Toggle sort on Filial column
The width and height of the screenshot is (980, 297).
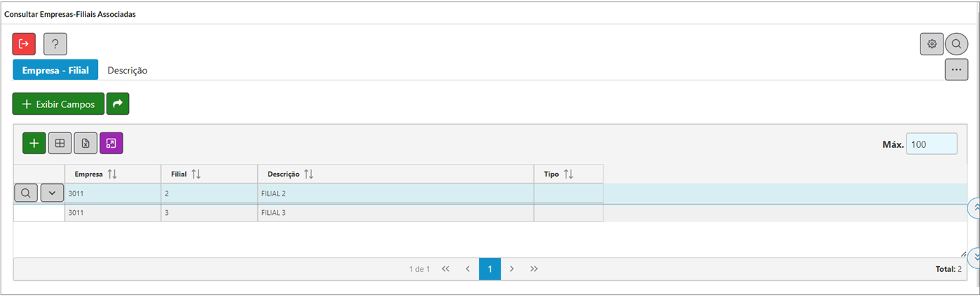(x=196, y=174)
